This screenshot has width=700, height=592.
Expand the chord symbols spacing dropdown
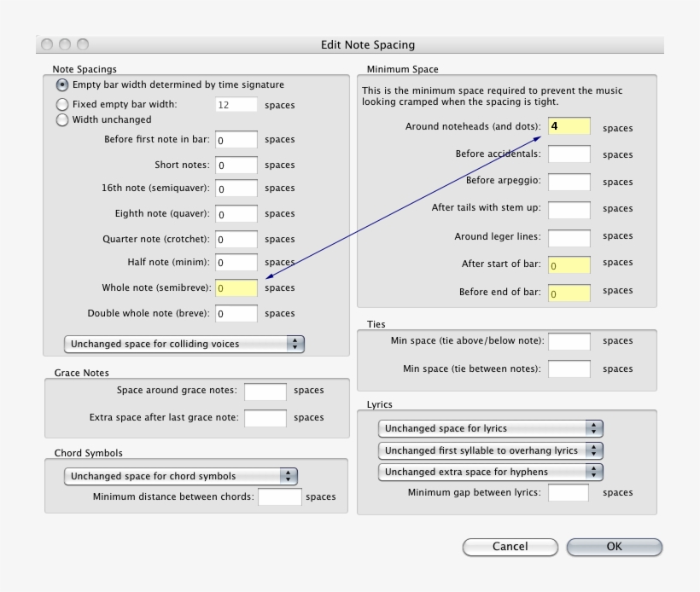click(x=180, y=476)
